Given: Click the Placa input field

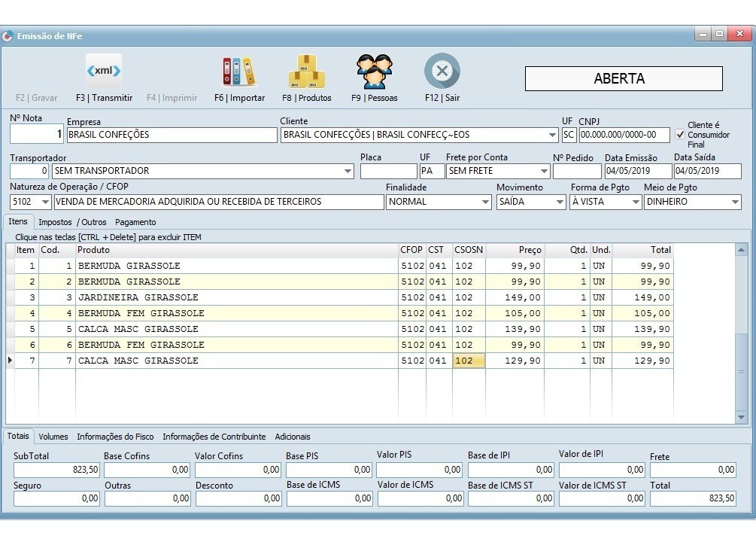Looking at the screenshot, I should [388, 171].
